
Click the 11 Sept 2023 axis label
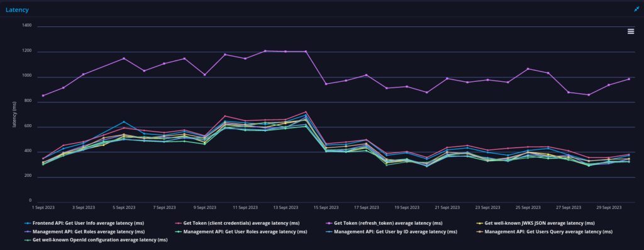point(245,208)
